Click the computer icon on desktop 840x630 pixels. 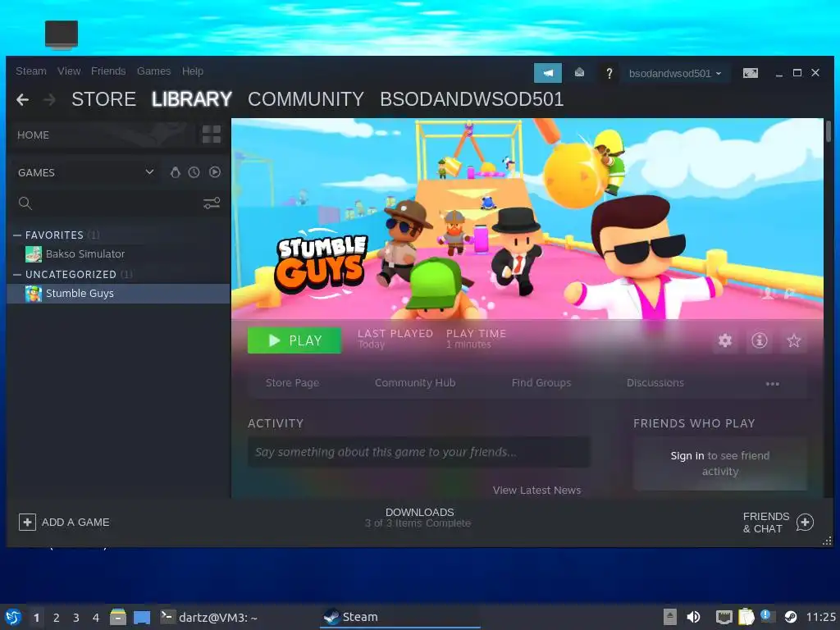62,34
